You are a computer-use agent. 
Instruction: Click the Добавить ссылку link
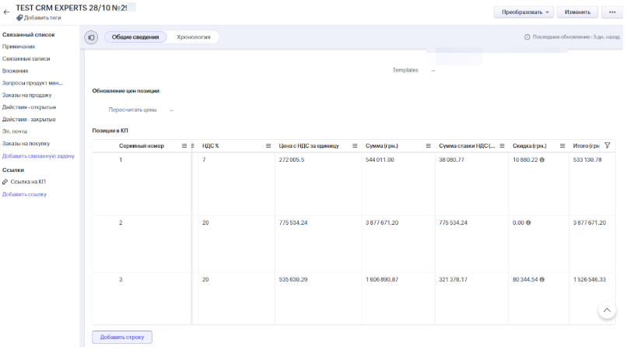[24, 194]
